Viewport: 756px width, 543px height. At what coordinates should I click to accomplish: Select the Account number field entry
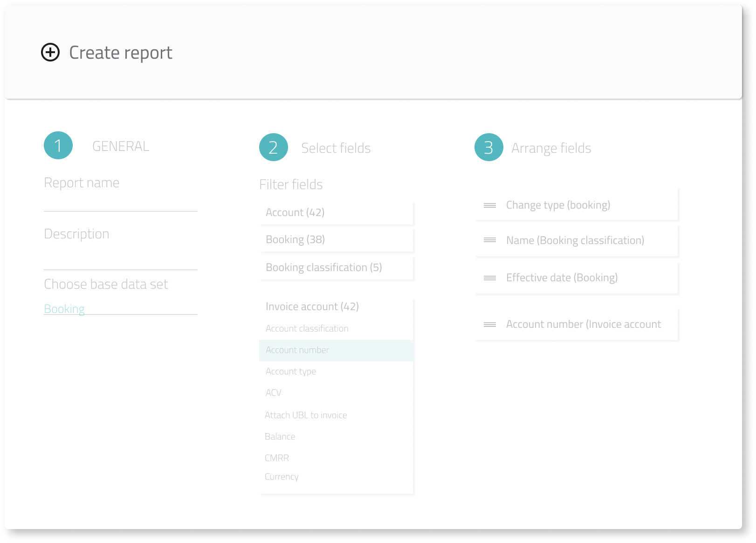(297, 350)
